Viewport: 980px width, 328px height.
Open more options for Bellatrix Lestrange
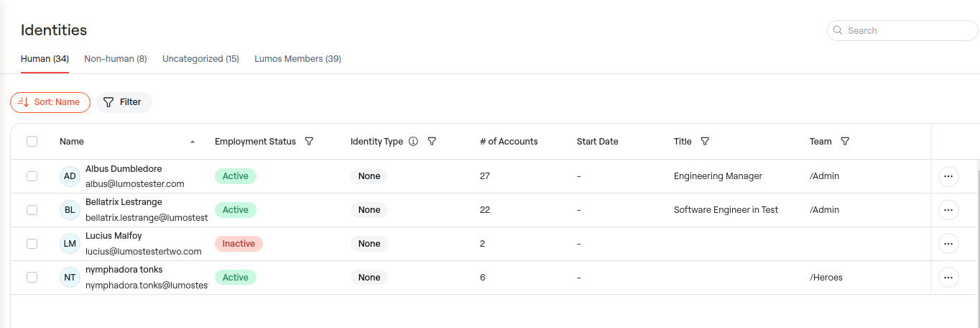click(x=948, y=210)
